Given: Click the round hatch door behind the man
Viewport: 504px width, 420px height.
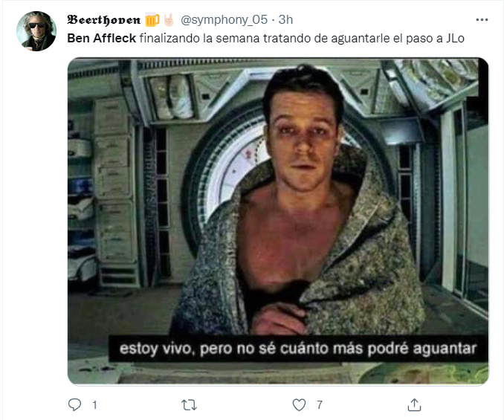Looking at the screenshot, I should tap(225, 180).
